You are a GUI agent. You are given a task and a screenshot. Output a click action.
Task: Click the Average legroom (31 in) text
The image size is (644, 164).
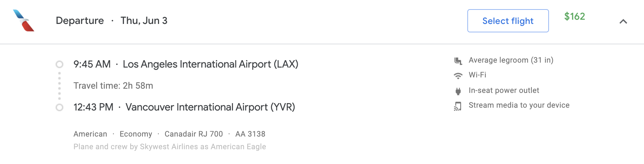coord(511,60)
